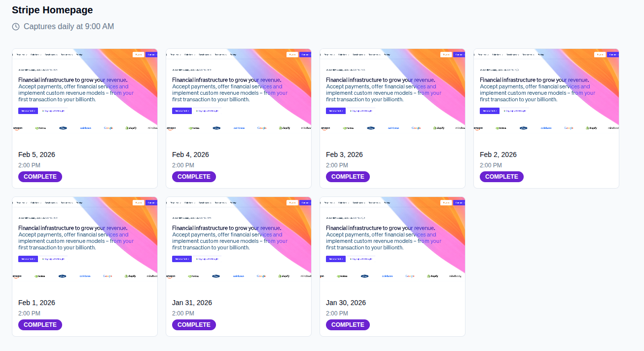Click the clock icon beside the capture schedule
This screenshot has width=644, height=351.
[x=15, y=26]
